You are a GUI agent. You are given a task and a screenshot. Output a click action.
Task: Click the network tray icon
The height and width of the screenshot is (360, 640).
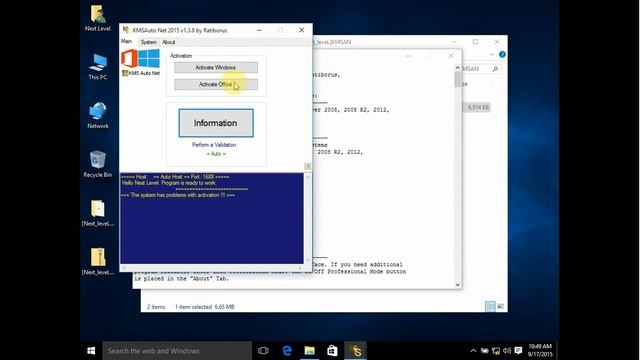coord(496,351)
